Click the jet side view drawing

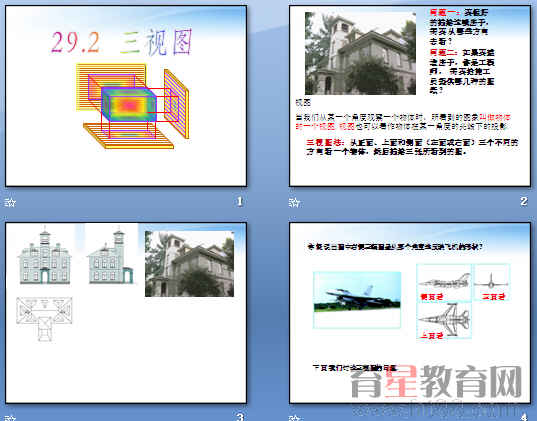(x=444, y=282)
